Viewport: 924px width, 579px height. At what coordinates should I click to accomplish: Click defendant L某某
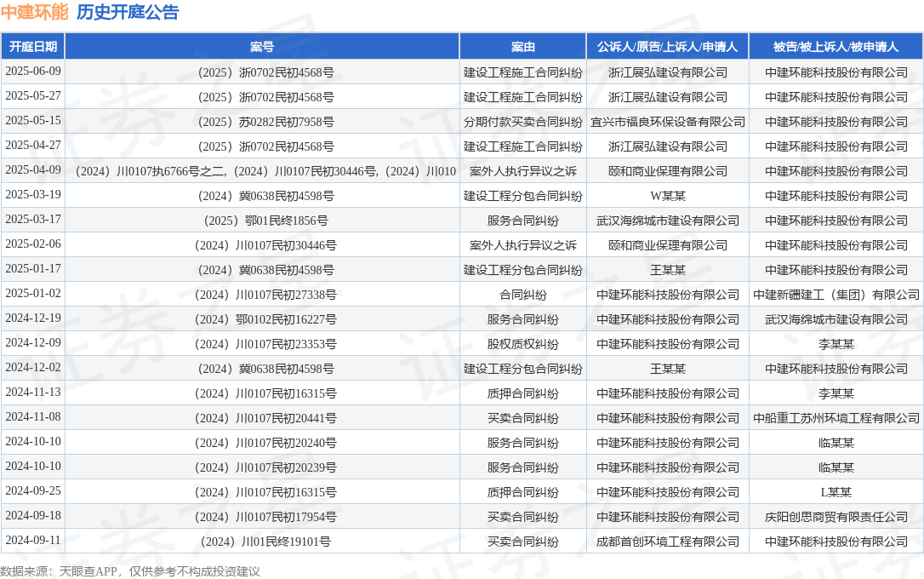click(x=836, y=492)
